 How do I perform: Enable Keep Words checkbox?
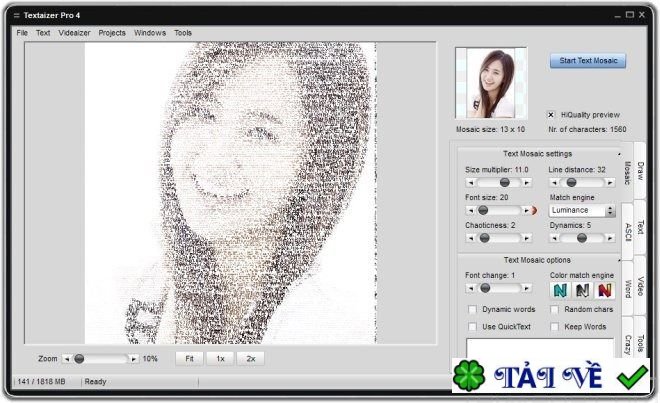tap(555, 327)
